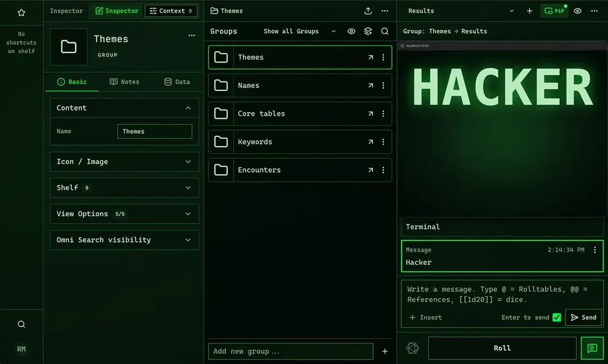Open the Names group via arrow icon

point(371,86)
